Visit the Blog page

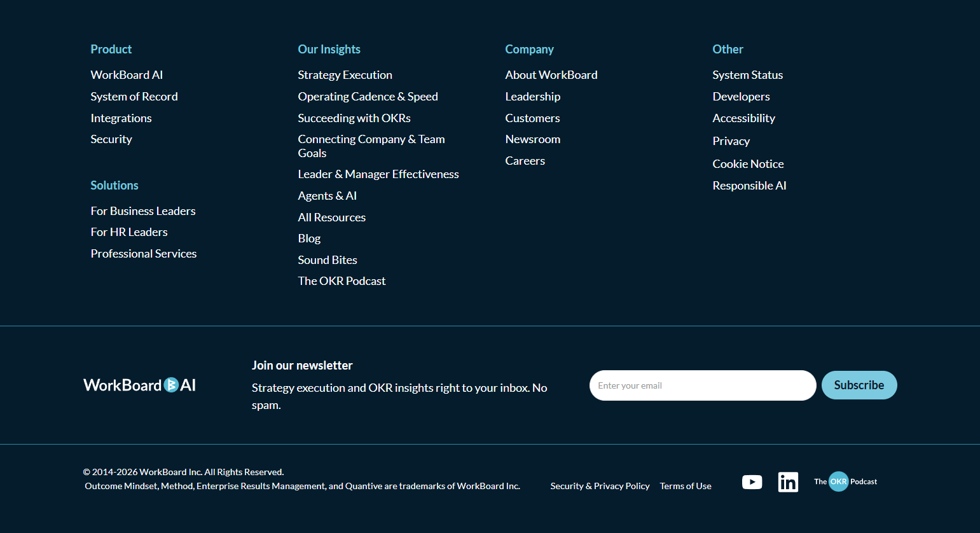pyautogui.click(x=309, y=238)
